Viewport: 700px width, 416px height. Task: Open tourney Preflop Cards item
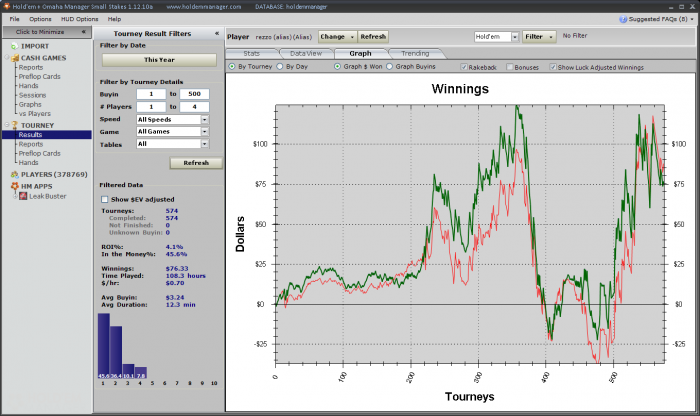point(39,154)
